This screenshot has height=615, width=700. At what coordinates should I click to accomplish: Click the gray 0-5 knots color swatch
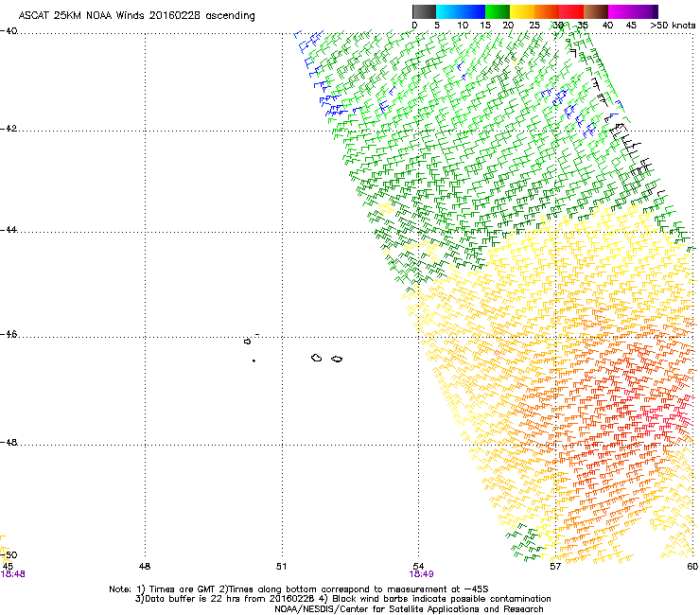[x=424, y=11]
